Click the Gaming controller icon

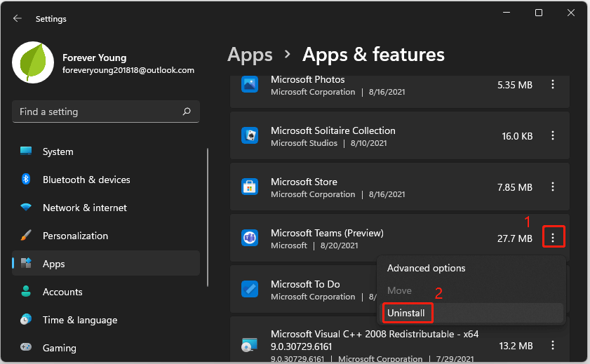pyautogui.click(x=26, y=346)
